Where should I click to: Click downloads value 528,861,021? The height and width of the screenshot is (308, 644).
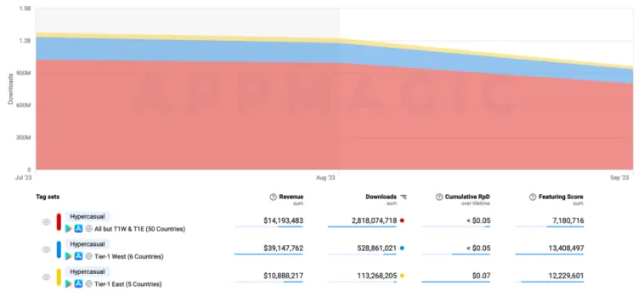(377, 248)
